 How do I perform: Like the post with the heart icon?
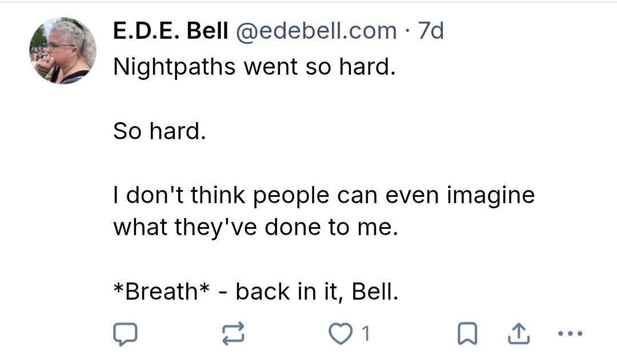tap(342, 333)
